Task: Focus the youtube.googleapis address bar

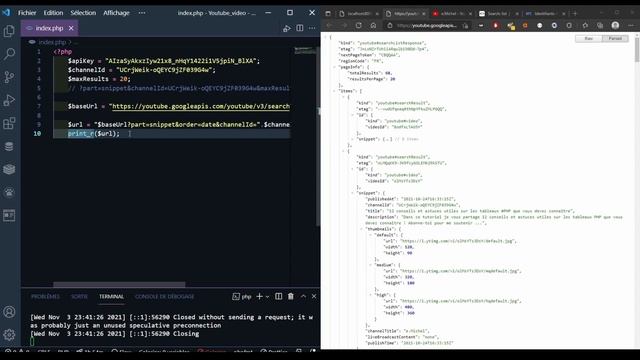Action: pyautogui.click(x=427, y=25)
